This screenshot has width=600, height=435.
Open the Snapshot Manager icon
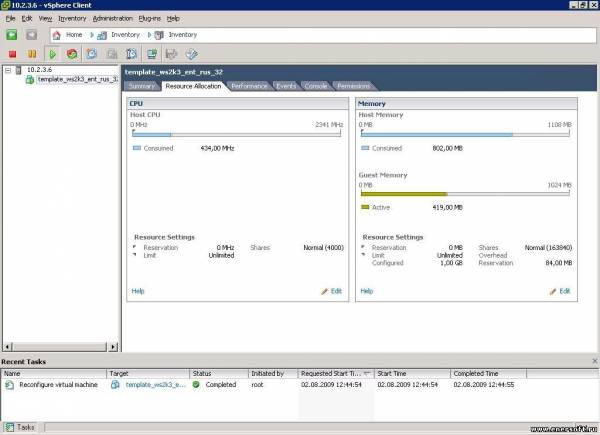pos(131,54)
